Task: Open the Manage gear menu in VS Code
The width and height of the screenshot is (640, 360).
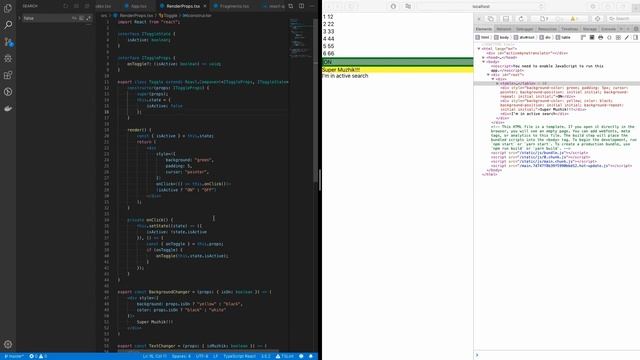Action: coord(8,344)
